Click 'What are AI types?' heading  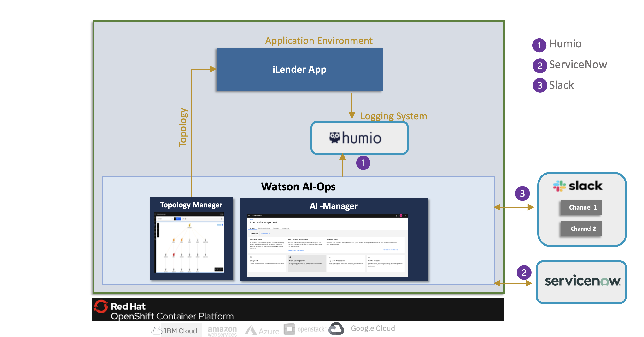[256, 239]
